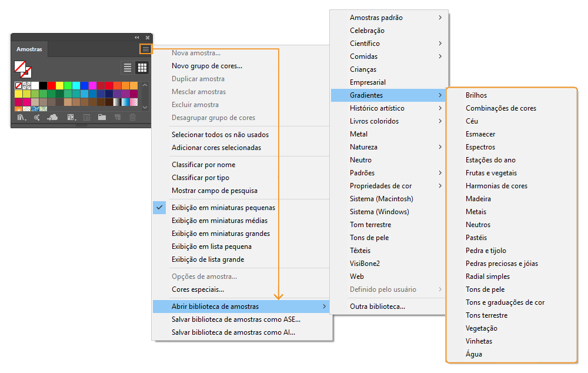Expand the Gradientes submenu

tap(388, 95)
